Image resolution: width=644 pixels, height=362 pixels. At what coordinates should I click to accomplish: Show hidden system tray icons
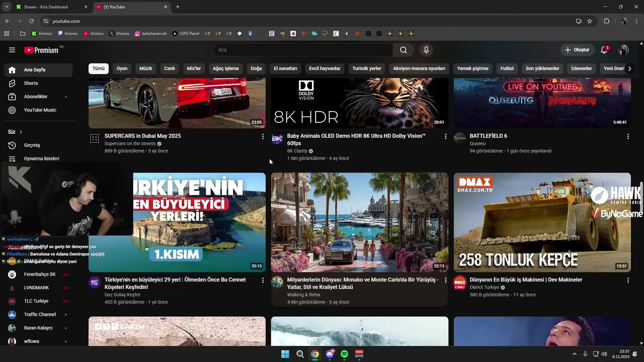[x=575, y=354]
